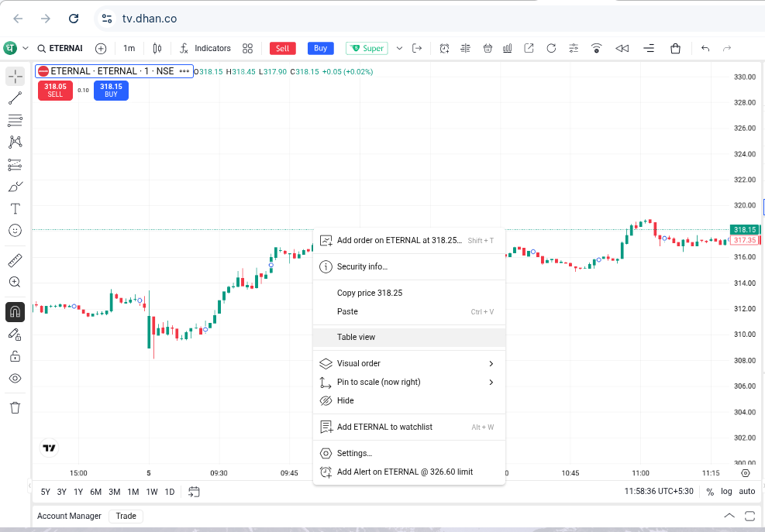Choose the chart patterns tool
This screenshot has width=765, height=532.
[16, 142]
